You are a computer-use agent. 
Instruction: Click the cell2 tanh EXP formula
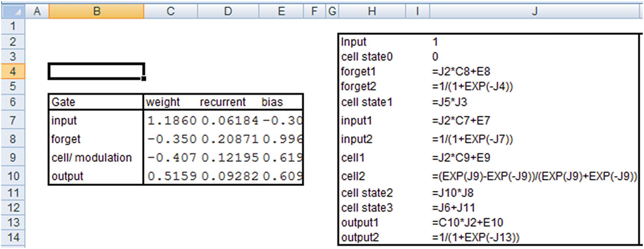pos(534,176)
